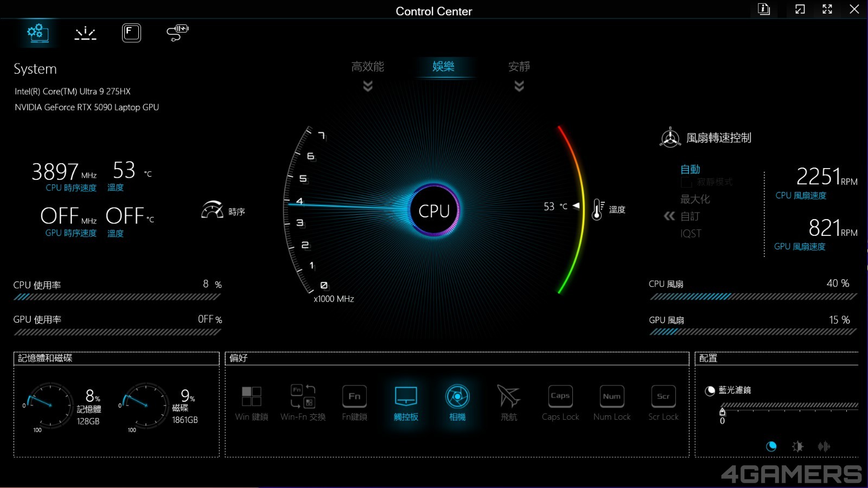The image size is (868, 488).
Task: Select the audio waveform configuration icon
Action: point(824,446)
